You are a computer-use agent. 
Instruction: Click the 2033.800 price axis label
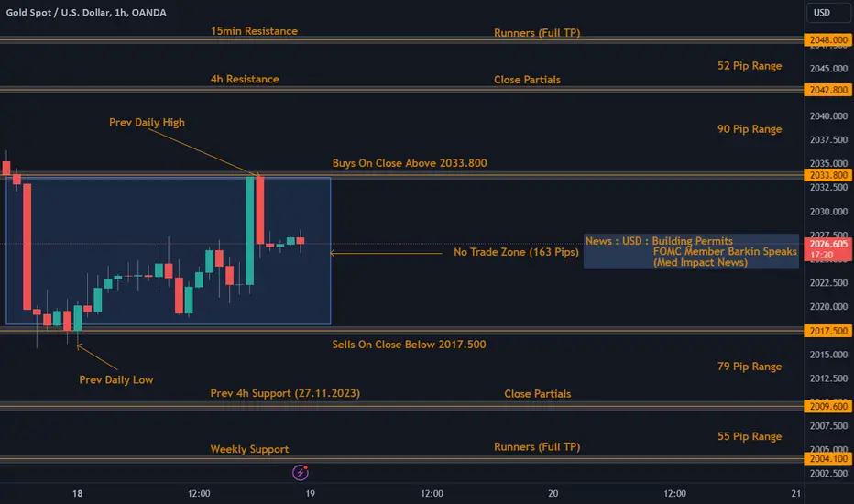coord(828,175)
